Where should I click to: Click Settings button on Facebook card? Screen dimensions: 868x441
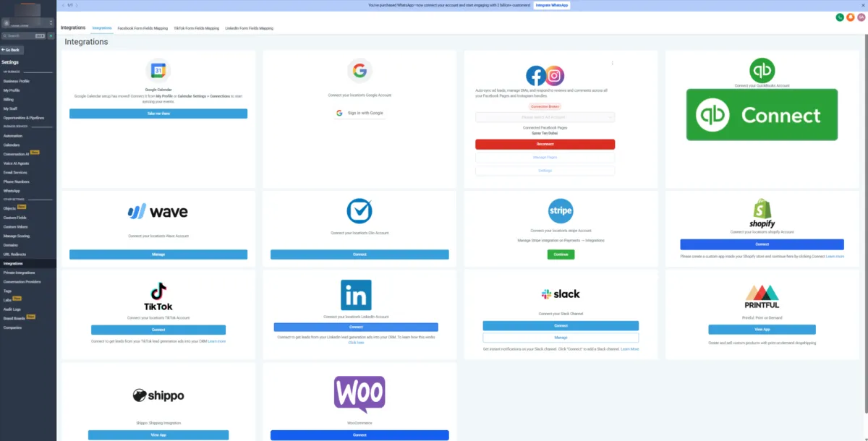point(545,171)
